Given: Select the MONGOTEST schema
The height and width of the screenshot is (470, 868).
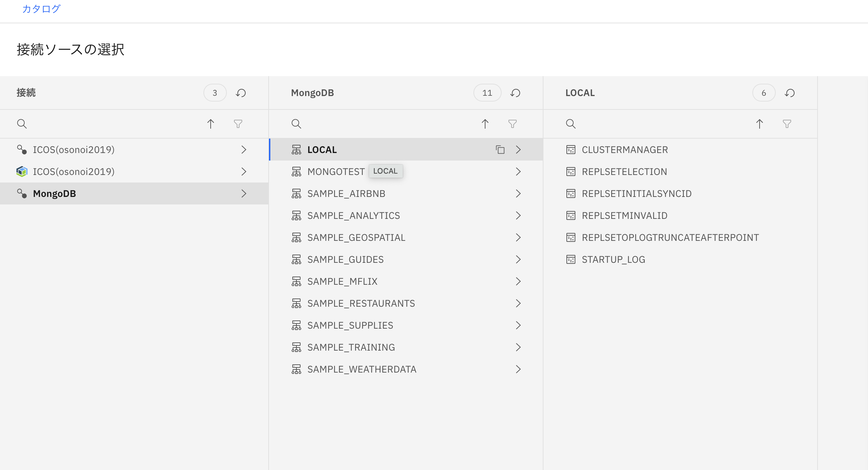Looking at the screenshot, I should 336,172.
